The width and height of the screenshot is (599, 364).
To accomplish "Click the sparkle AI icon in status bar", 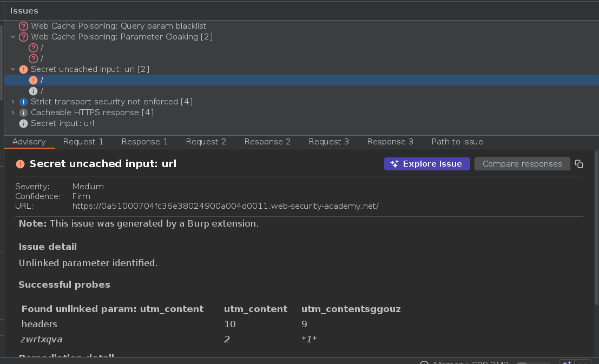I will (567, 363).
